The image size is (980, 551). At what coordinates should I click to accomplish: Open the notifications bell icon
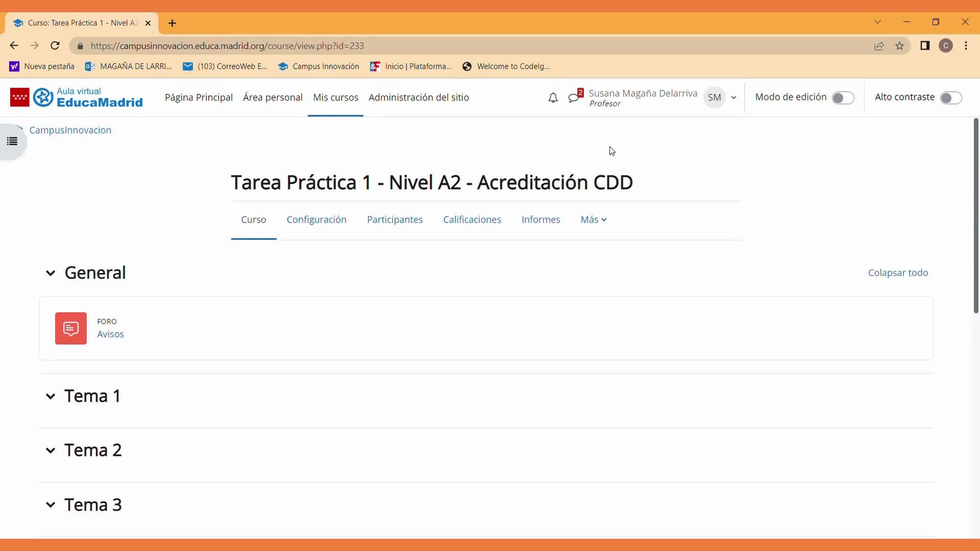tap(553, 97)
